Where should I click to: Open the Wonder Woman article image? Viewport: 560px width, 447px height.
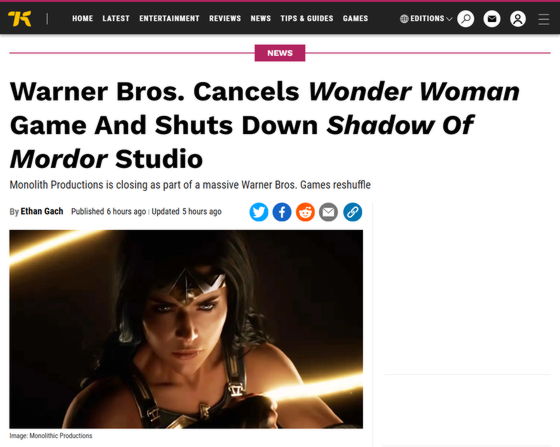pos(186,329)
